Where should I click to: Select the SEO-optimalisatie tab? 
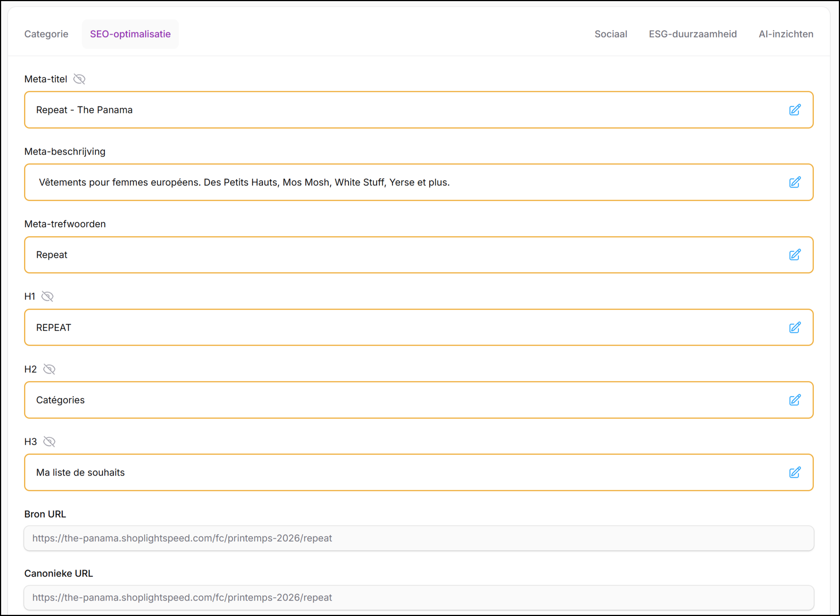[x=130, y=34]
